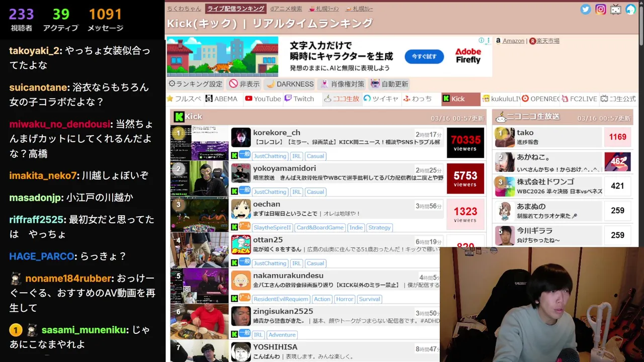Click the blue 一般 badge in yokoyamamidori's row

[245, 190]
